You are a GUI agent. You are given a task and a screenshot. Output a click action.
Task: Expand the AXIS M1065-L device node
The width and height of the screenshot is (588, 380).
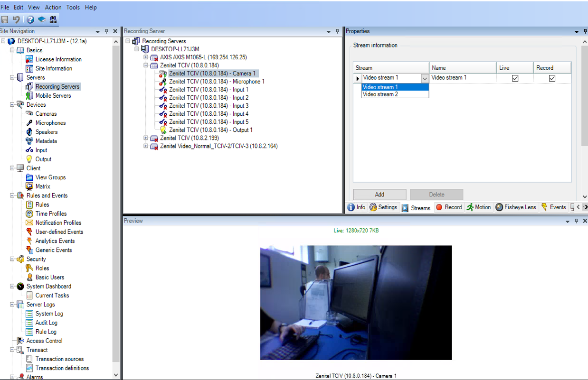point(146,57)
